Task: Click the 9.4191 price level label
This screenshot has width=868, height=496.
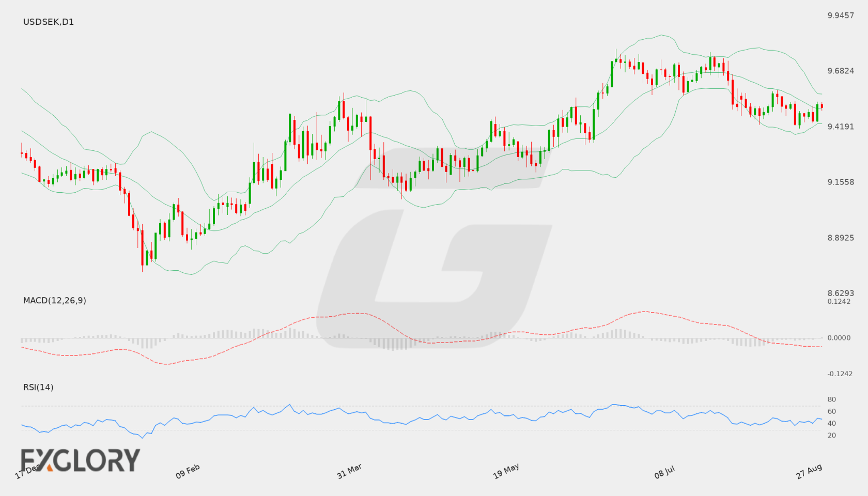Action: pos(841,127)
